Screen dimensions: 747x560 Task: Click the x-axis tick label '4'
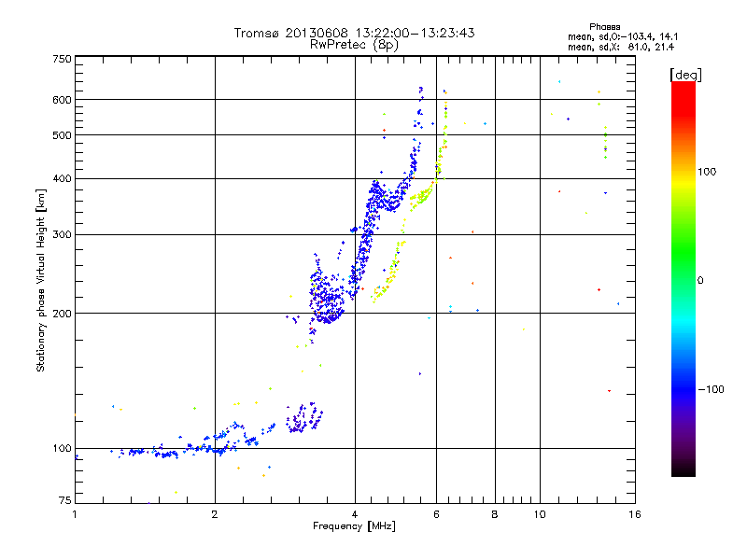point(355,514)
